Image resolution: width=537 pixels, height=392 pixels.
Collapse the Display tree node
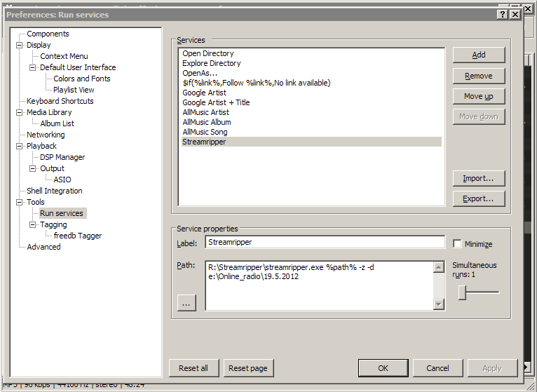coord(20,45)
